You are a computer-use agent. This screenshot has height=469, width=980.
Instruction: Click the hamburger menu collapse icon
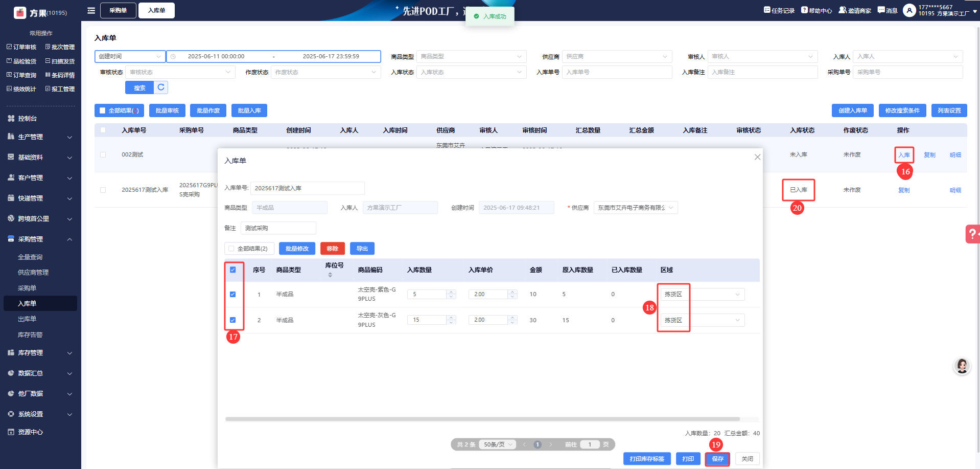[x=91, y=10]
